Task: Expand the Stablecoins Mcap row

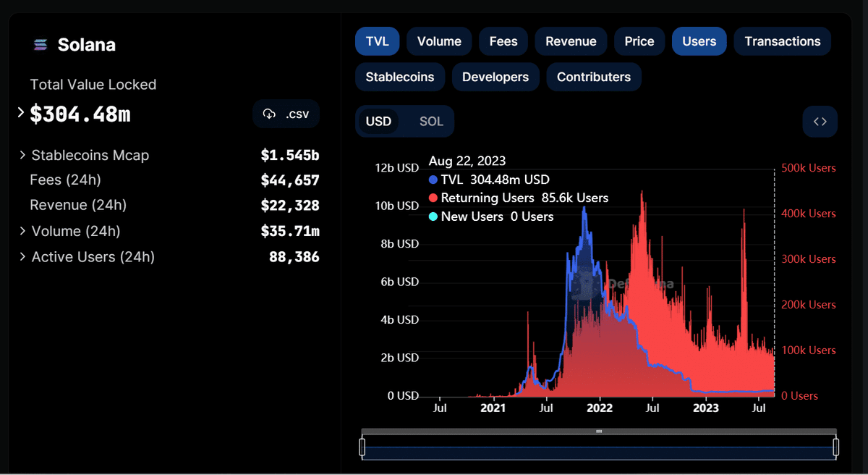Action: tap(23, 155)
